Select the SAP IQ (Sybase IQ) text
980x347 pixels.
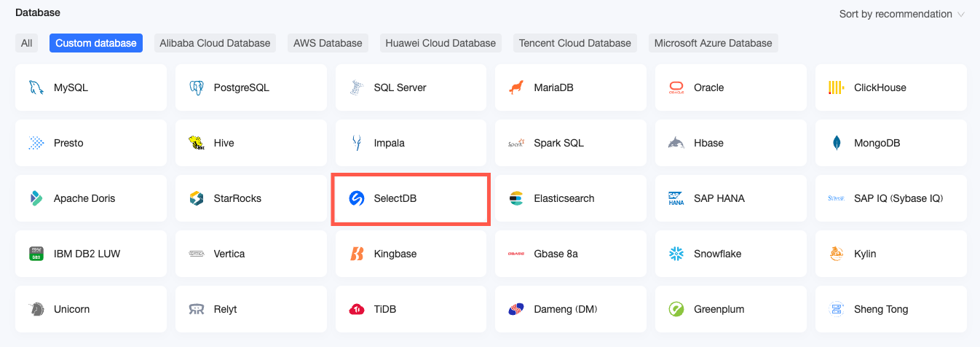(x=898, y=198)
